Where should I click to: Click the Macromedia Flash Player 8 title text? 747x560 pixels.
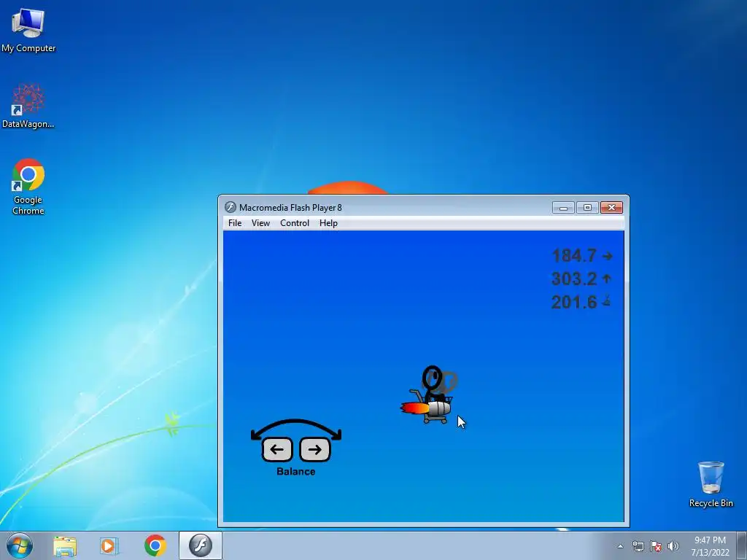[x=290, y=208]
